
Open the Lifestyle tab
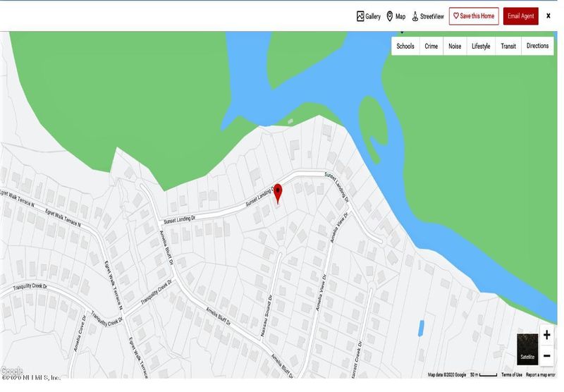pos(481,46)
